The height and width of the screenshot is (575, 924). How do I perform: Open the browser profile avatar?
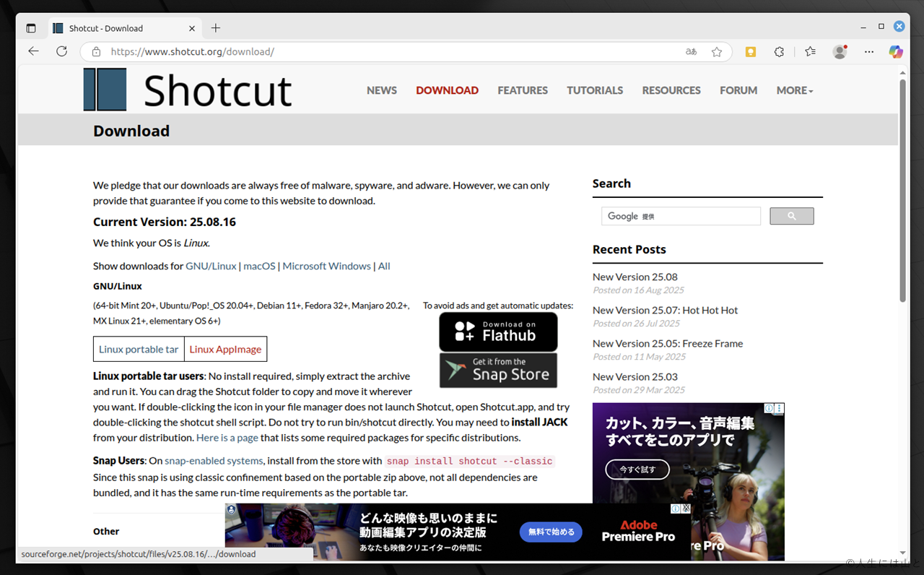point(840,52)
